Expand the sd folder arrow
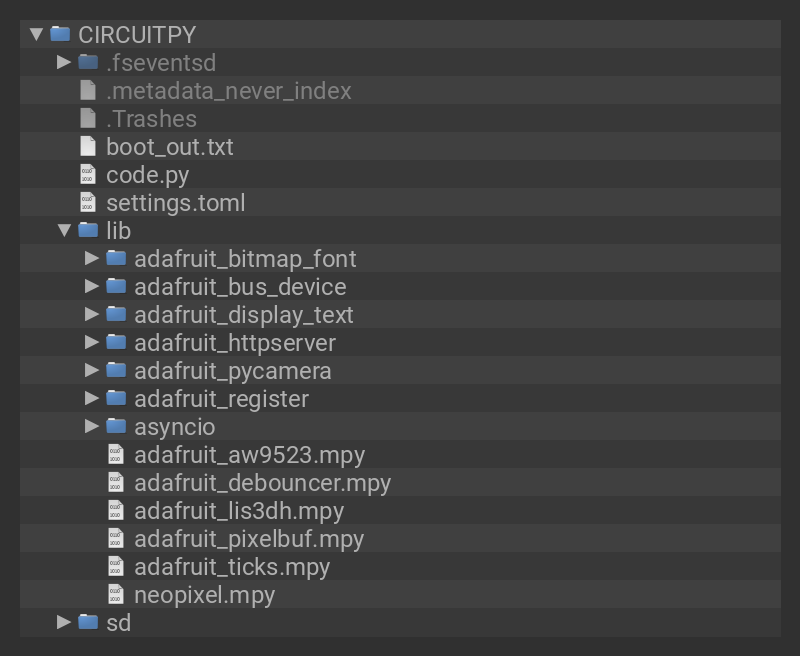 (64, 622)
